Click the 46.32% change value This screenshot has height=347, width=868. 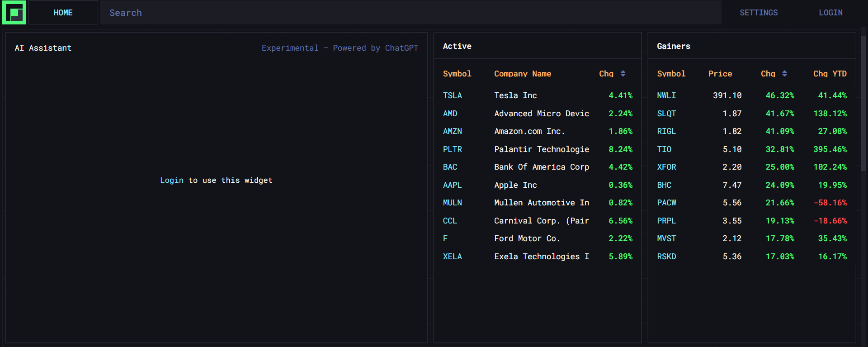pyautogui.click(x=780, y=95)
